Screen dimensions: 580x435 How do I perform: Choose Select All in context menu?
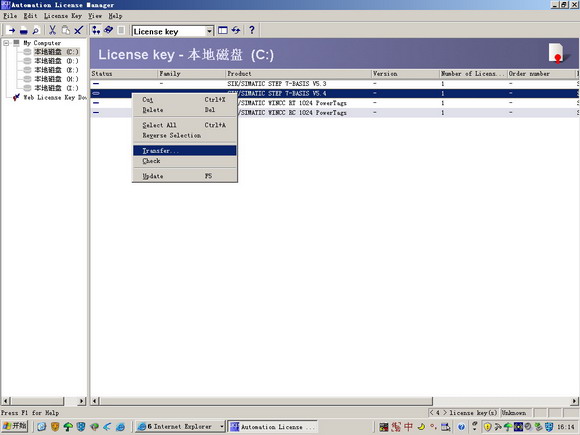pyautogui.click(x=185, y=125)
